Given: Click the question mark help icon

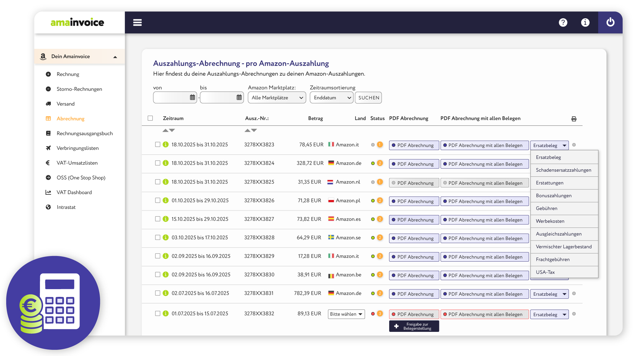Looking at the screenshot, I should pos(563,23).
